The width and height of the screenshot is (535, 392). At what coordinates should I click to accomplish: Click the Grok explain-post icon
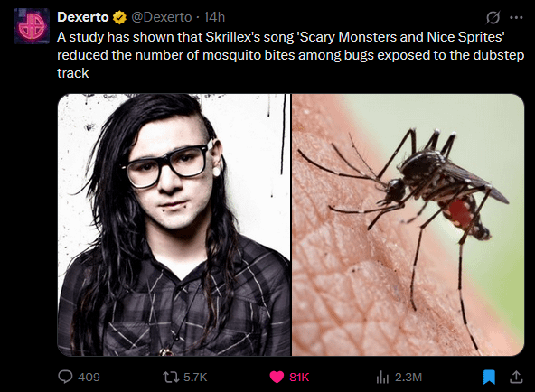(493, 17)
